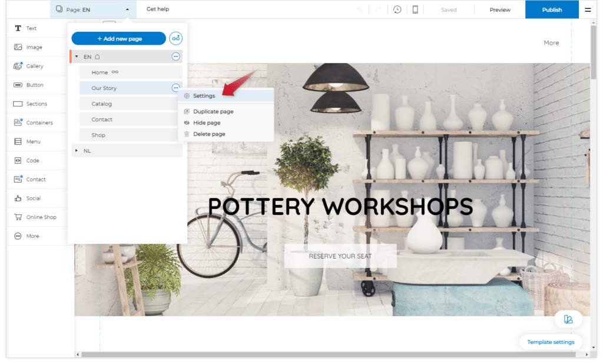Image resolution: width=603 pixels, height=364 pixels.
Task: Select the Online Shop cart tool
Action: [41, 217]
